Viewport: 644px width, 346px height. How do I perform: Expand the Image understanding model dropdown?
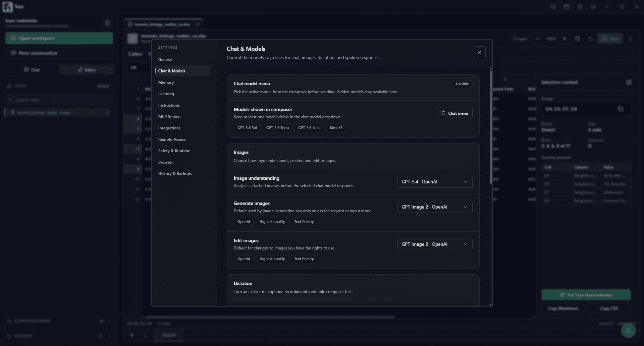[435, 182]
